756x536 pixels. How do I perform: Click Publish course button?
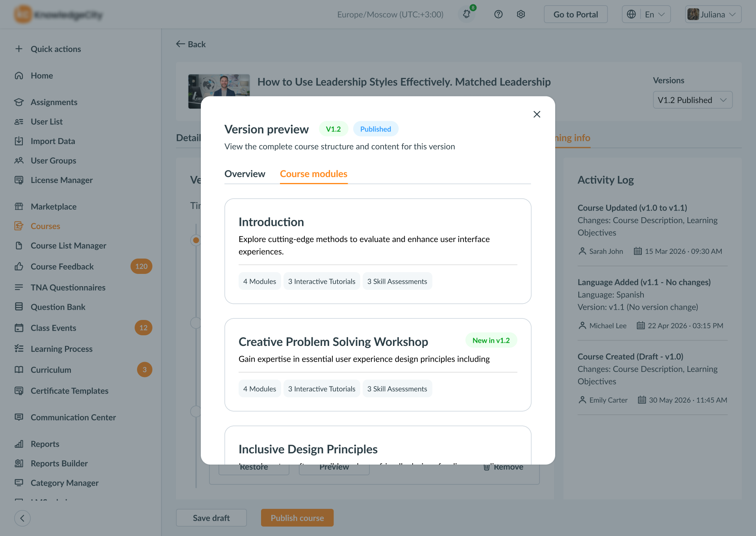click(x=297, y=518)
